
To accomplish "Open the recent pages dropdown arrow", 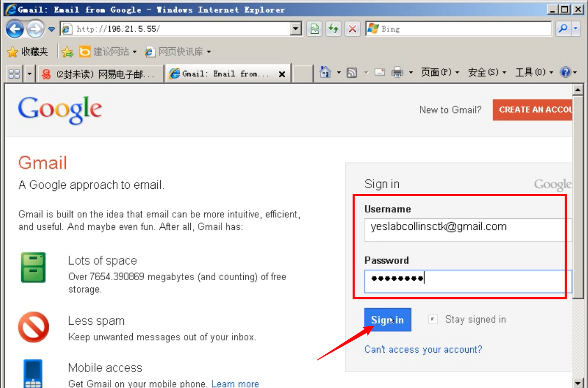I will pos(51,29).
